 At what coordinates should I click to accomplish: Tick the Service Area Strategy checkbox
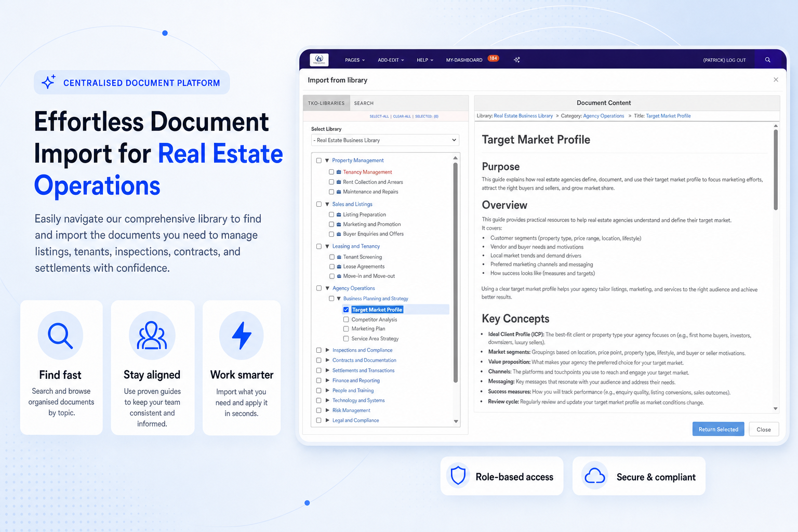tap(346, 339)
